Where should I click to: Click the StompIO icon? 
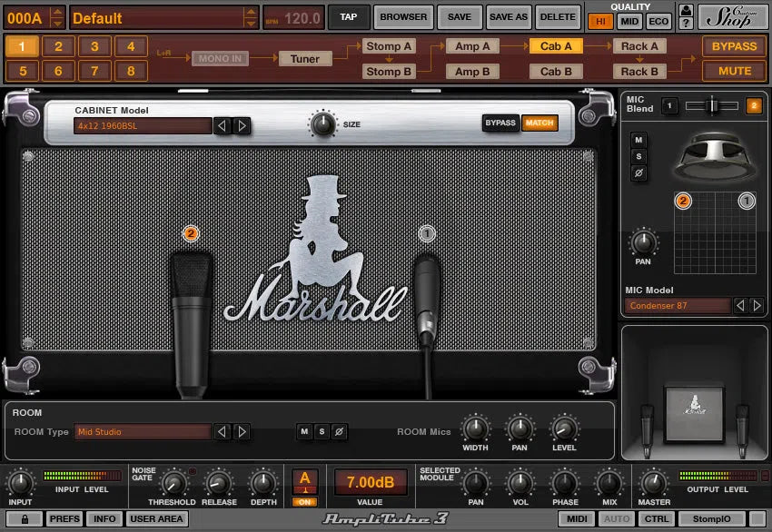[x=712, y=519]
